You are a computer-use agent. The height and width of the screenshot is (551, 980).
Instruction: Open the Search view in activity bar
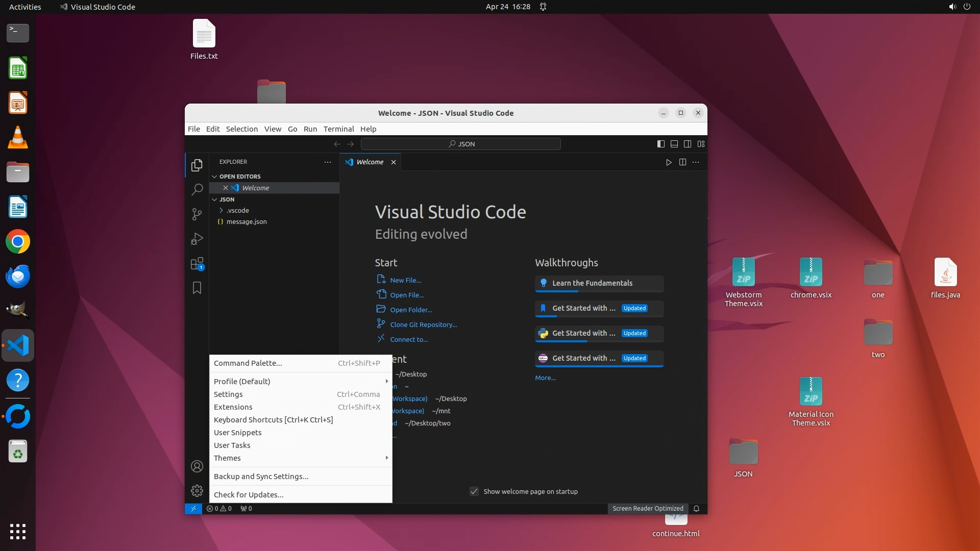click(x=197, y=190)
